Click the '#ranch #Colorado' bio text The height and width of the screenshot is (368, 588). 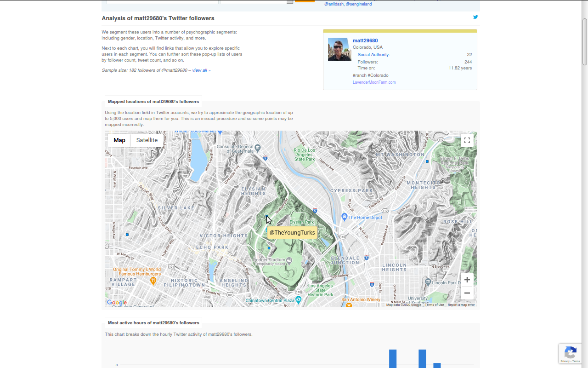(x=371, y=75)
